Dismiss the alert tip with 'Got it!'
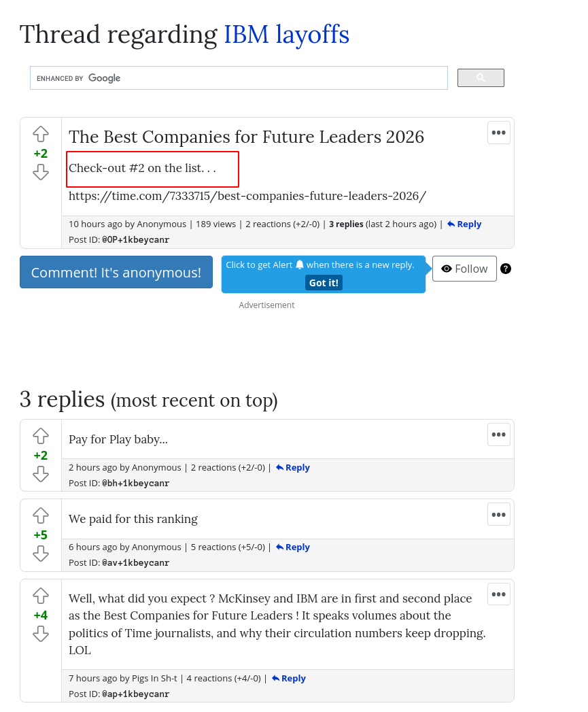Viewport: 588px width, 712px height. (x=324, y=283)
